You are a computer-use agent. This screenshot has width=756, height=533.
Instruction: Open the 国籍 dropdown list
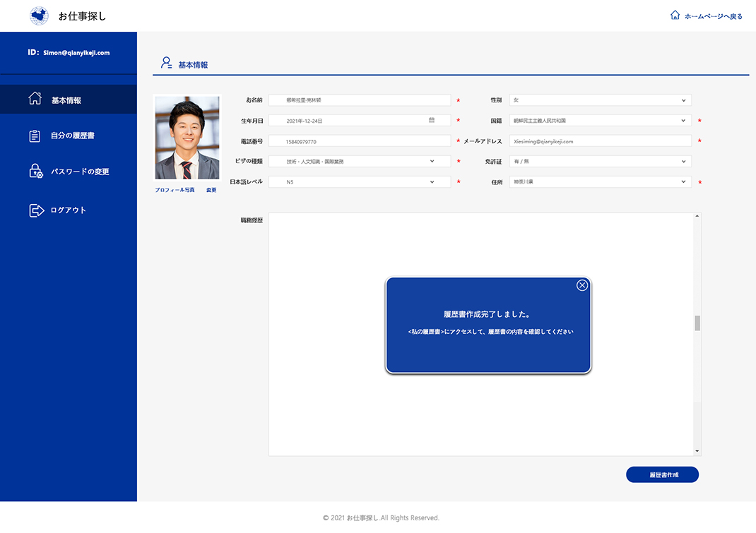tap(683, 121)
